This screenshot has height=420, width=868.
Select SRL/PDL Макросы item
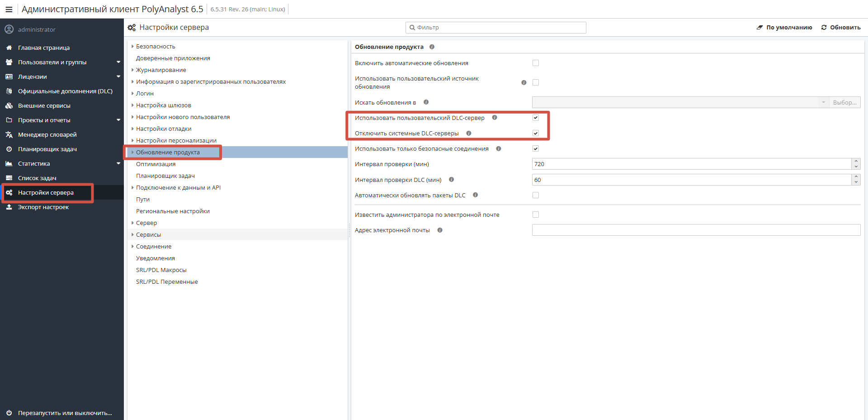point(161,270)
